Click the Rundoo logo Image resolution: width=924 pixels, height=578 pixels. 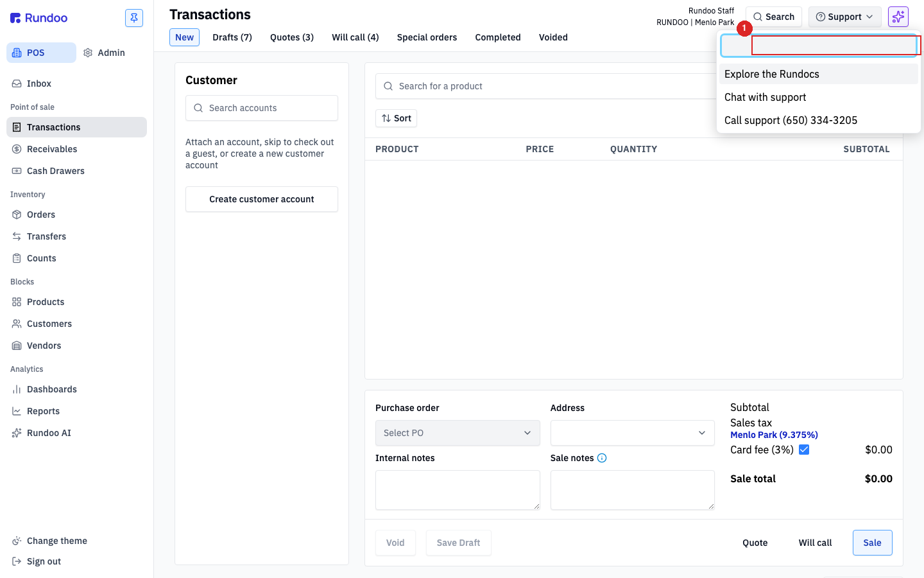pos(38,18)
